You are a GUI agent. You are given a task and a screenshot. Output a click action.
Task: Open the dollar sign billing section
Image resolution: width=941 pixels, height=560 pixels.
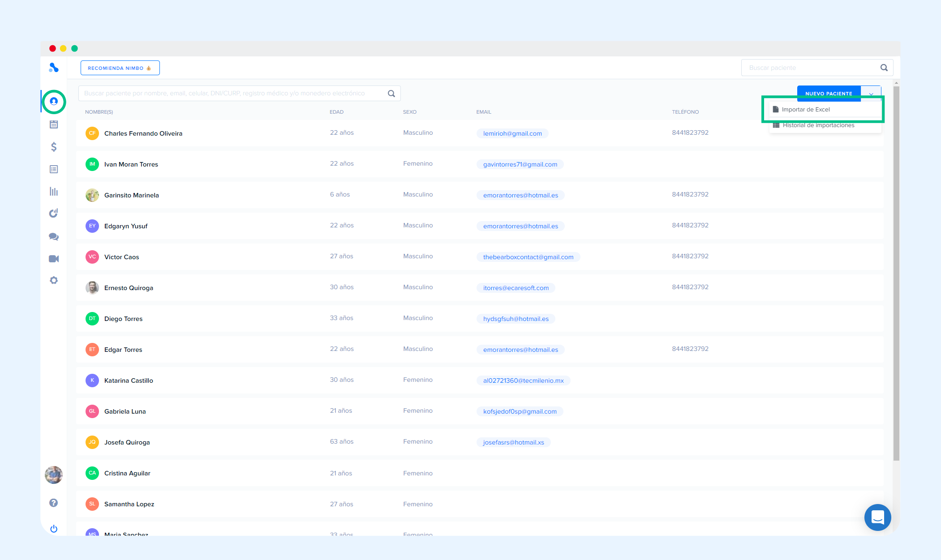click(54, 147)
